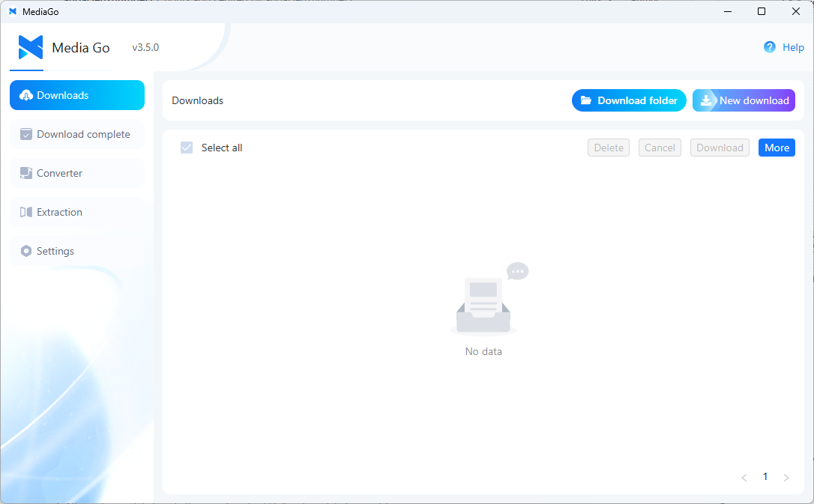Click the Help question mark icon
Viewport: 814px width, 504px height.
pos(770,47)
